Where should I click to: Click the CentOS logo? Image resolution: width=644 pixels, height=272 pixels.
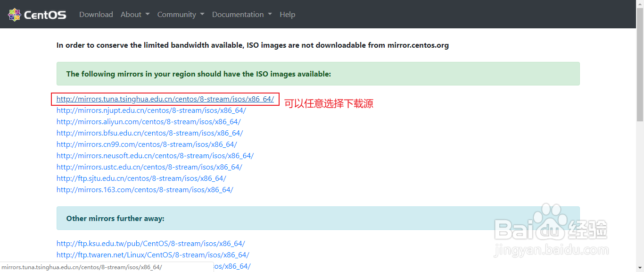[x=37, y=15]
